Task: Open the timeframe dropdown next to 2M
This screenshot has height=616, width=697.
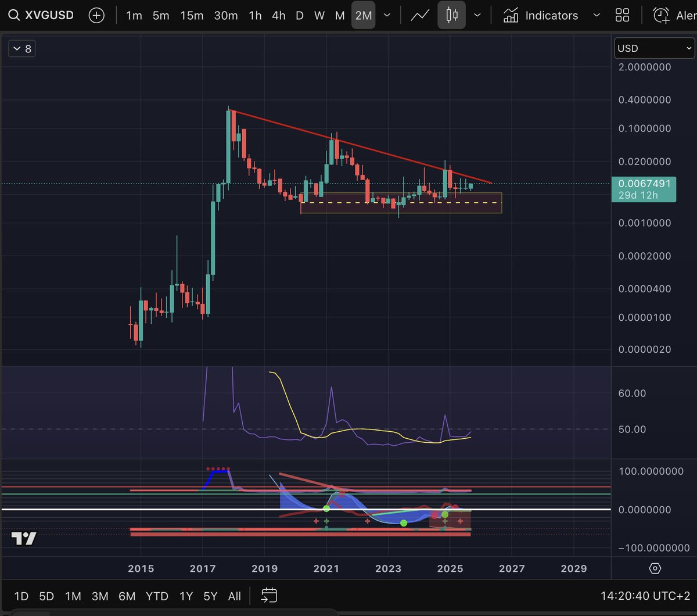Action: pos(386,15)
